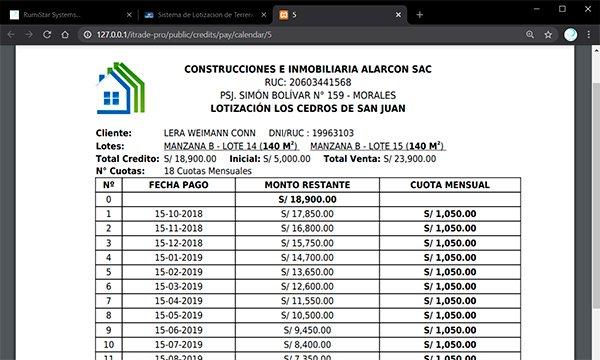Screen dimensions: 600x360
Task: Switch to Sistema de Lotizacion de Terrenos tab
Action: click(205, 15)
